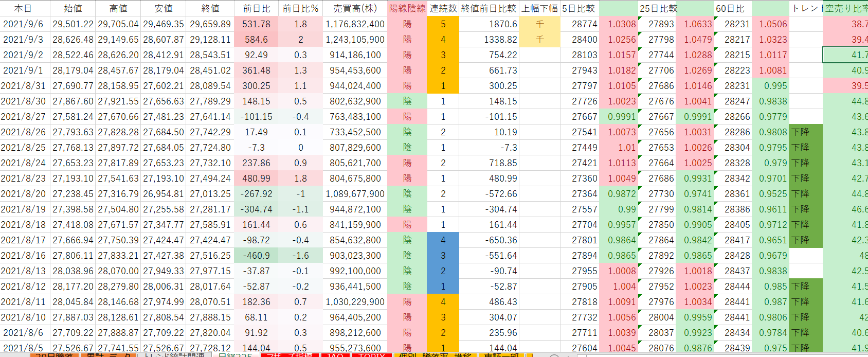Click the -267.92 day-change cell

[257, 193]
